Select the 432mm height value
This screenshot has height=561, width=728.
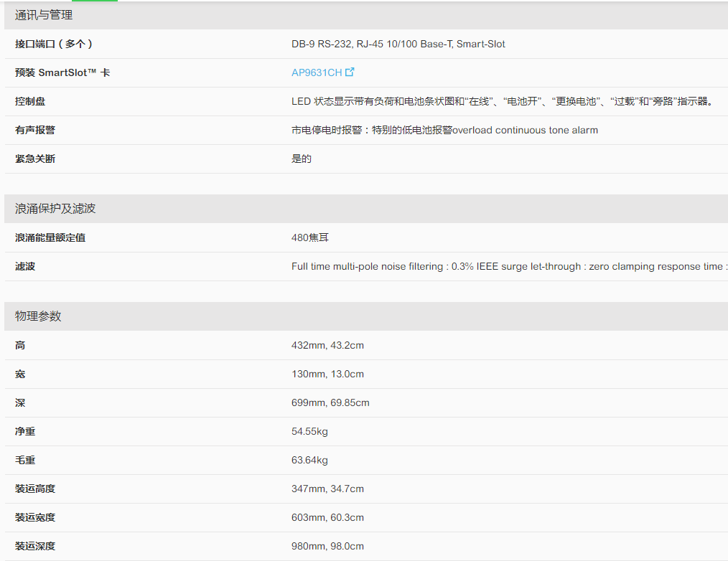(x=327, y=345)
